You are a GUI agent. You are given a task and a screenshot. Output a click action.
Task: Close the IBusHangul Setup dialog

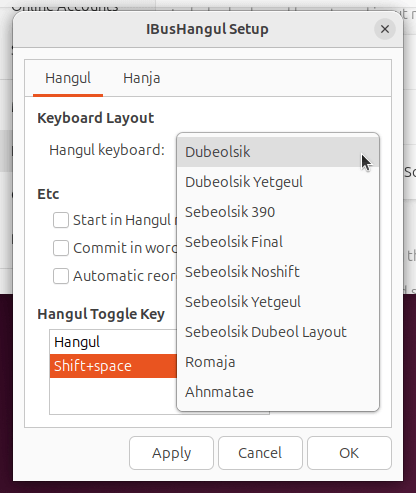pos(385,29)
